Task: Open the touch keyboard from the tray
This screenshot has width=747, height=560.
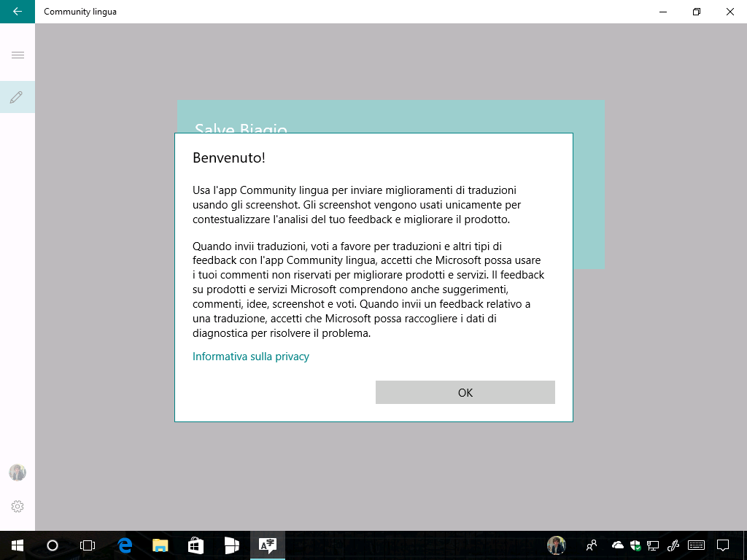Action: click(697, 545)
